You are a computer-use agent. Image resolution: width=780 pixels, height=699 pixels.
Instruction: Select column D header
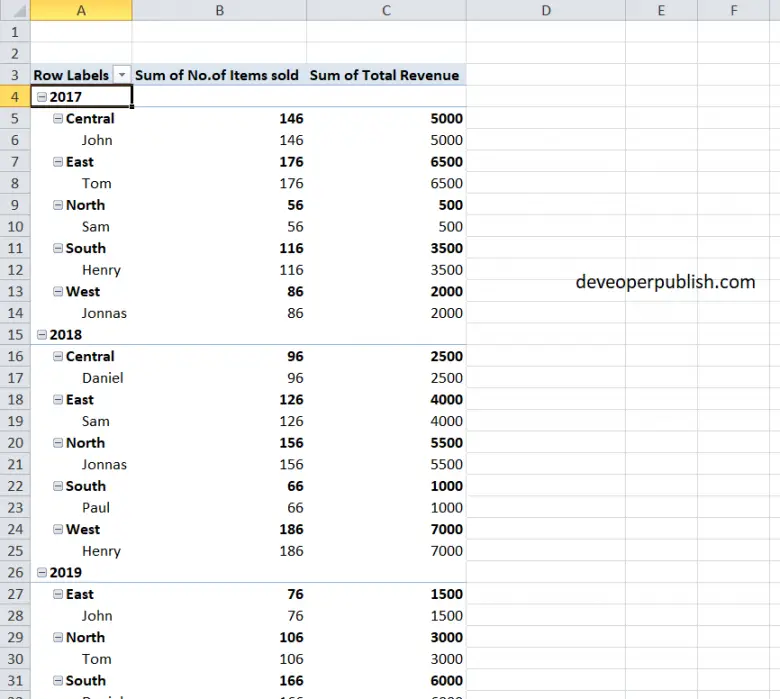click(x=545, y=10)
